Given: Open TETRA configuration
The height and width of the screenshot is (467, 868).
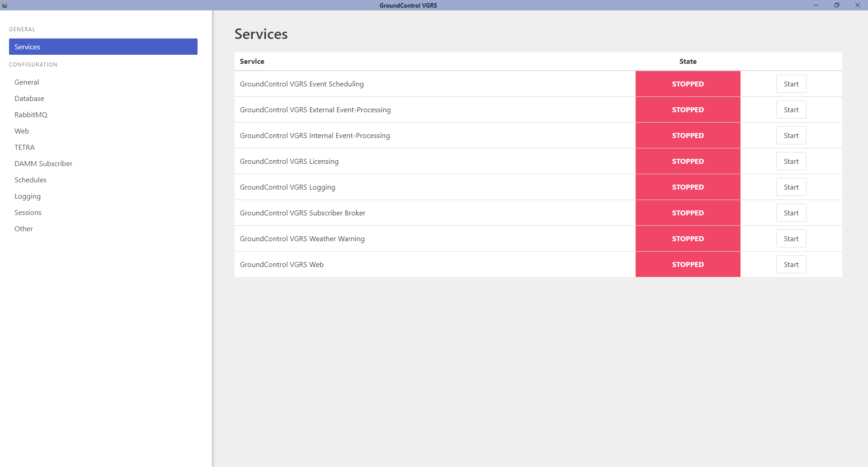Looking at the screenshot, I should 24,147.
